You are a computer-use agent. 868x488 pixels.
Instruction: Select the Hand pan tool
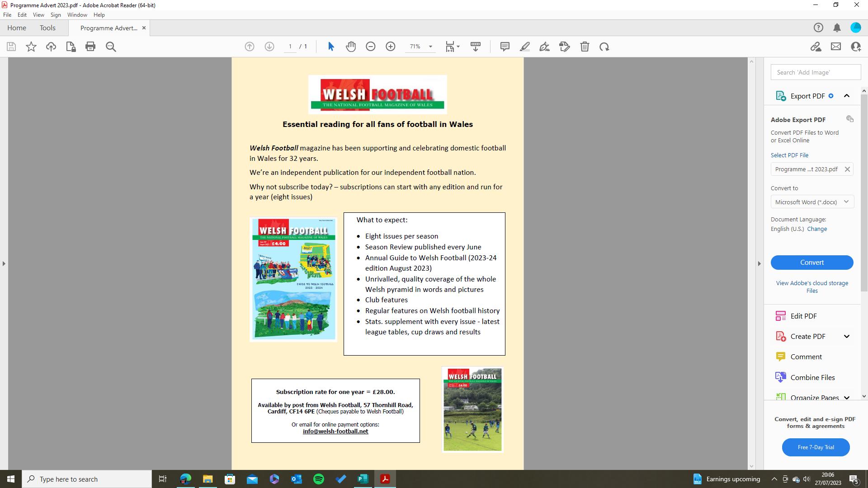tap(351, 47)
